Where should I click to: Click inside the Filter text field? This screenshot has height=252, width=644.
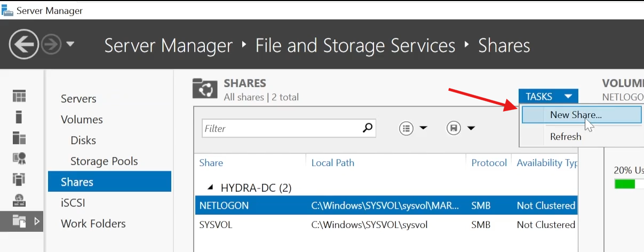point(282,128)
